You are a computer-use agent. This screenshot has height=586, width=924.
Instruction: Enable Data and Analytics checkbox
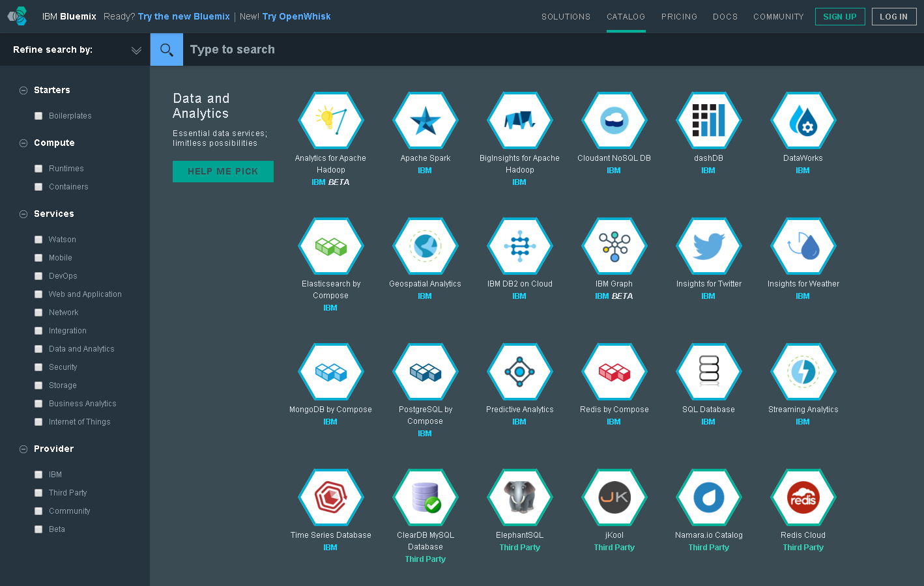pos(38,349)
